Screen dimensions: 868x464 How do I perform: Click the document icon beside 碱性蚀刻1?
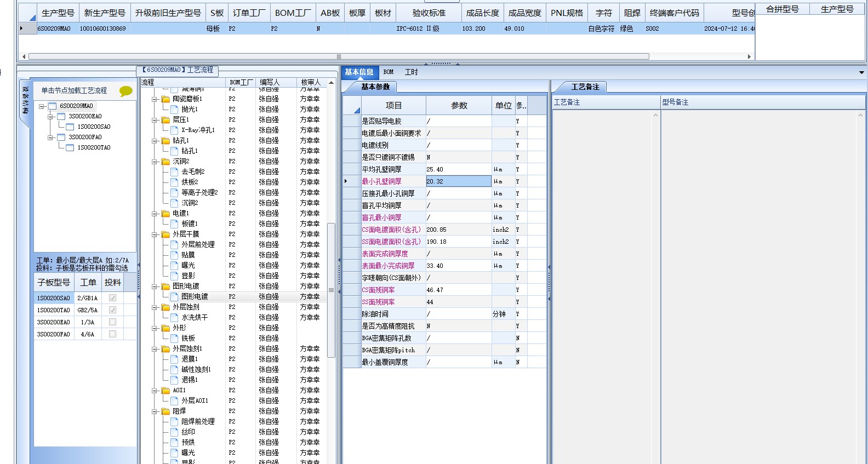[174, 370]
